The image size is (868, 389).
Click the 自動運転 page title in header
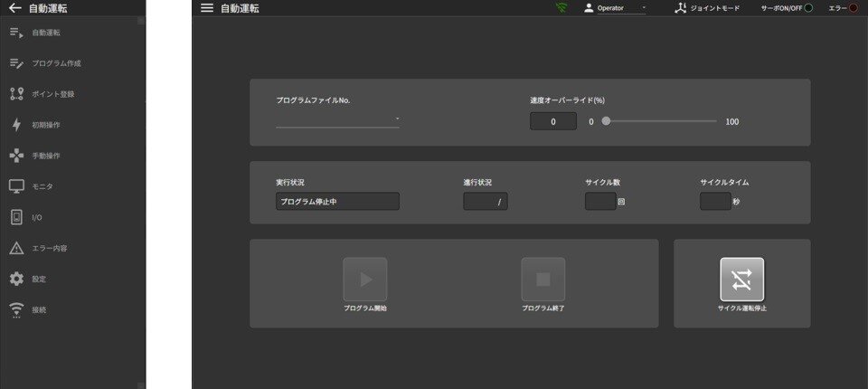[240, 8]
